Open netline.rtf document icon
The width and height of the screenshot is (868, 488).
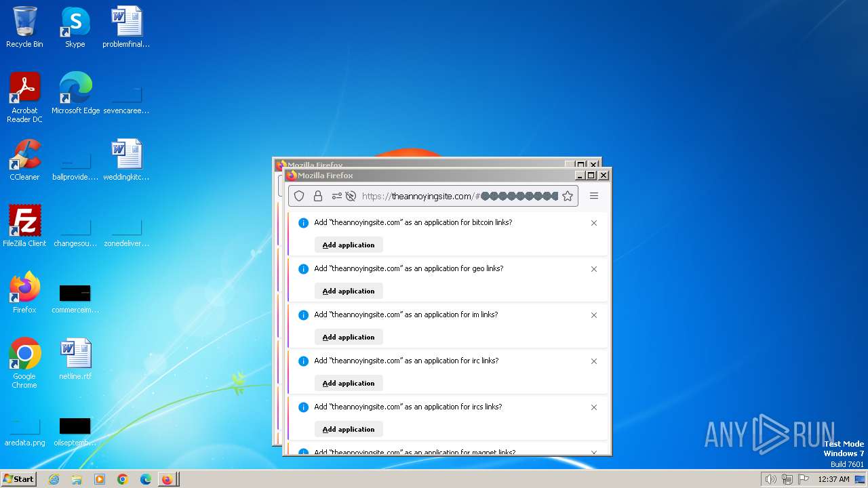[75, 359]
